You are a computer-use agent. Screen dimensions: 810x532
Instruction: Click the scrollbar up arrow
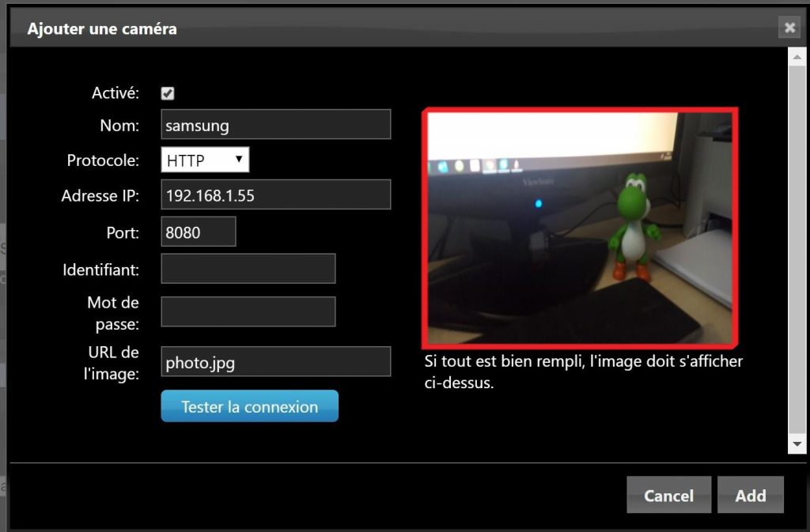point(797,56)
